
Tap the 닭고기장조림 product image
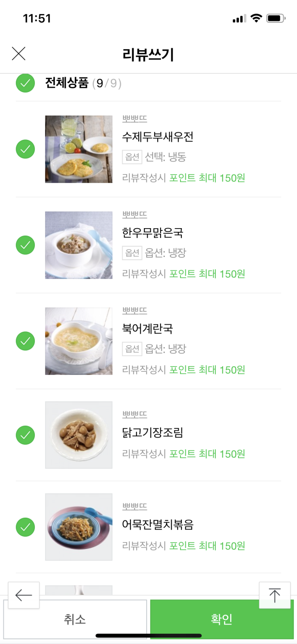point(78,435)
